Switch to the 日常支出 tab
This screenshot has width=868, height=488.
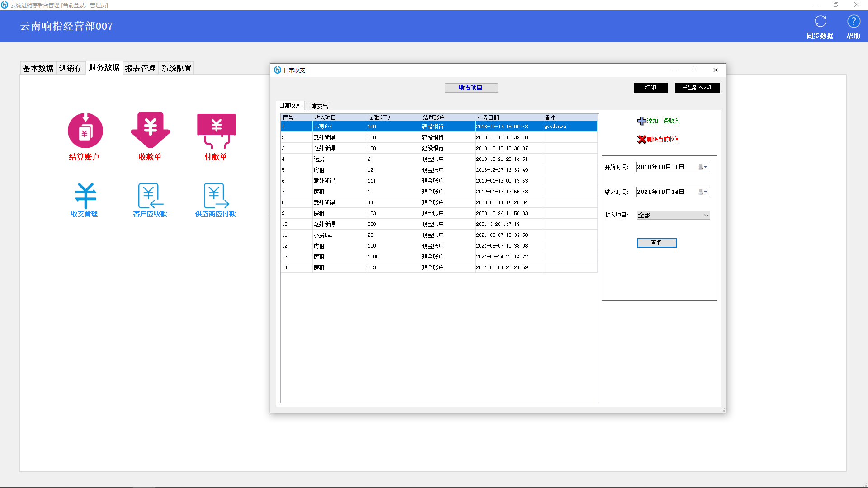pyautogui.click(x=317, y=106)
